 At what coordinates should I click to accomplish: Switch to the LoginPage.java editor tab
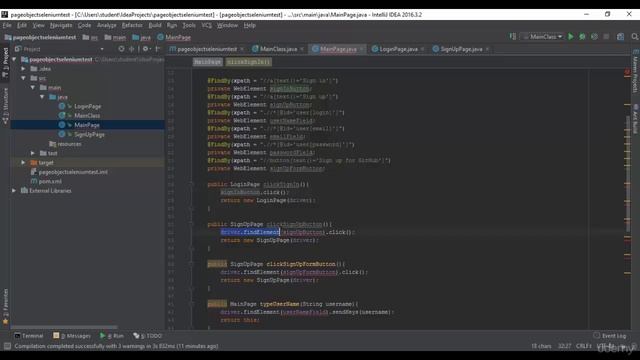pyautogui.click(x=398, y=49)
